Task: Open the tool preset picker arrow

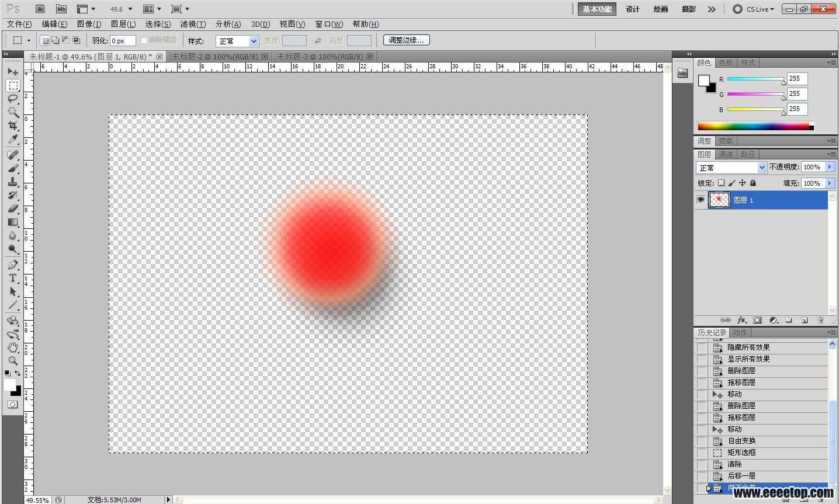Action: 29,40
